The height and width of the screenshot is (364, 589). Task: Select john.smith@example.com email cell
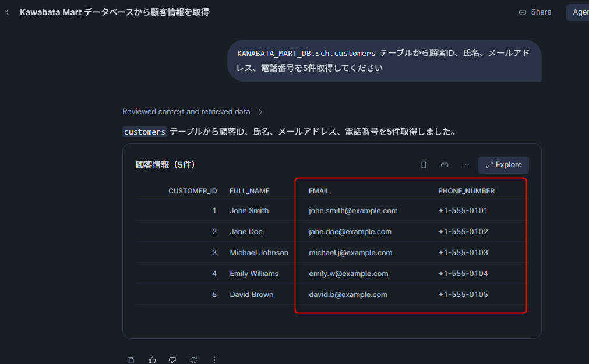click(x=353, y=211)
